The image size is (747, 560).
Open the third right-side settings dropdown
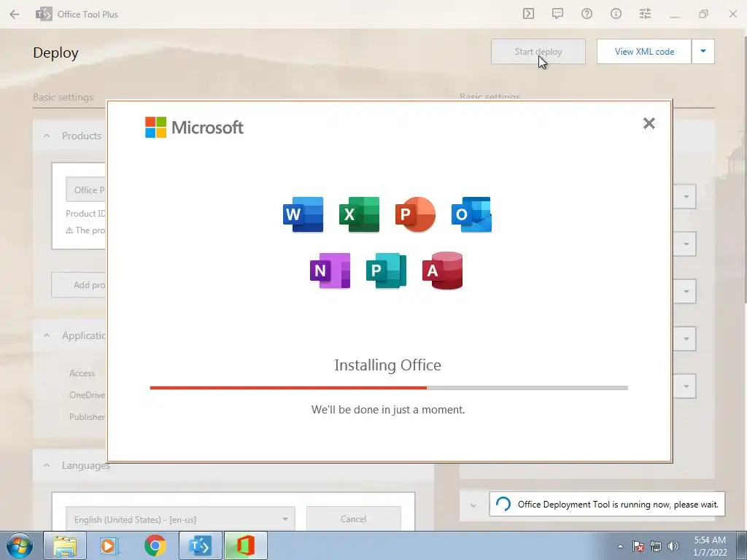[x=684, y=292]
